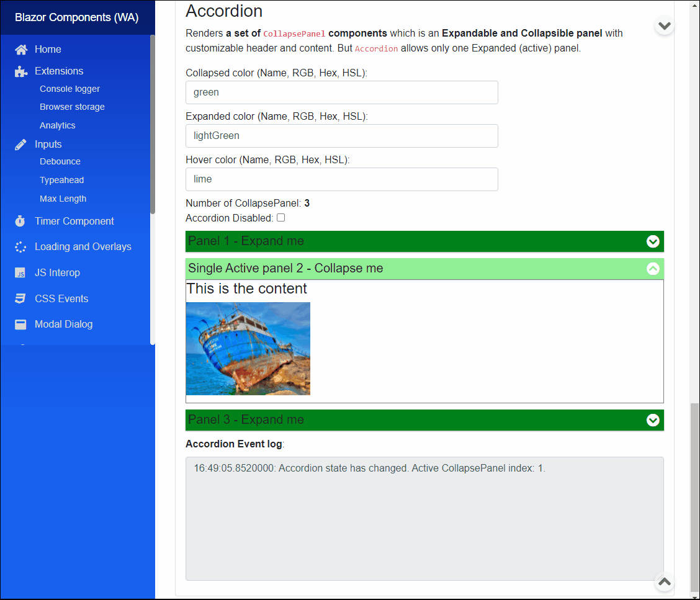Click the Inputs pencil icon
The width and height of the screenshot is (700, 600).
tap(20, 144)
